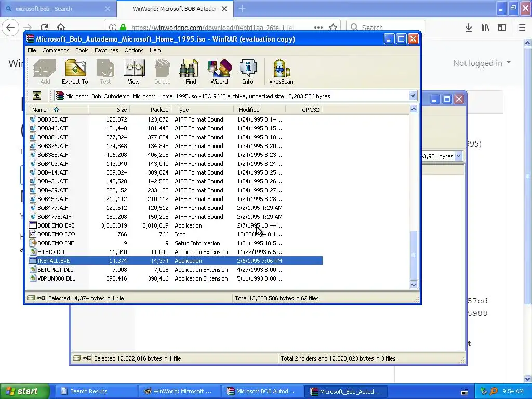Sort the list by Name column
This screenshot has width=532, height=399.
(x=58, y=109)
